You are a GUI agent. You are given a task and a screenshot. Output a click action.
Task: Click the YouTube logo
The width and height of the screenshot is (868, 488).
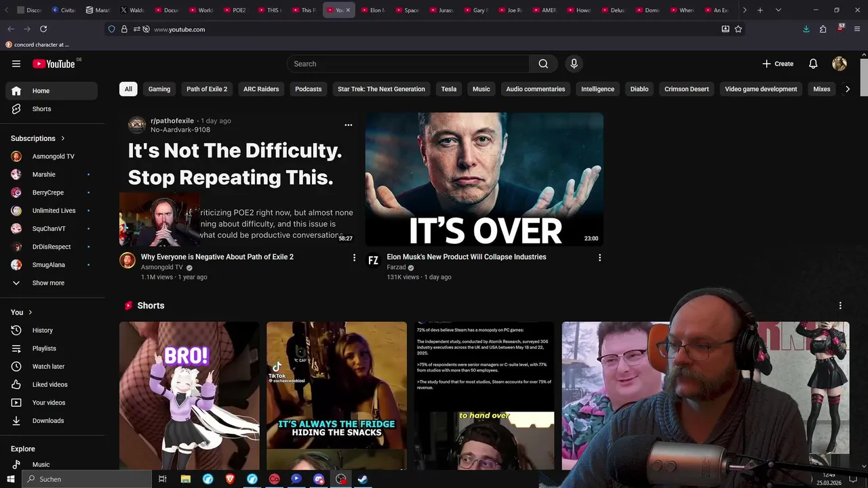[x=54, y=64]
